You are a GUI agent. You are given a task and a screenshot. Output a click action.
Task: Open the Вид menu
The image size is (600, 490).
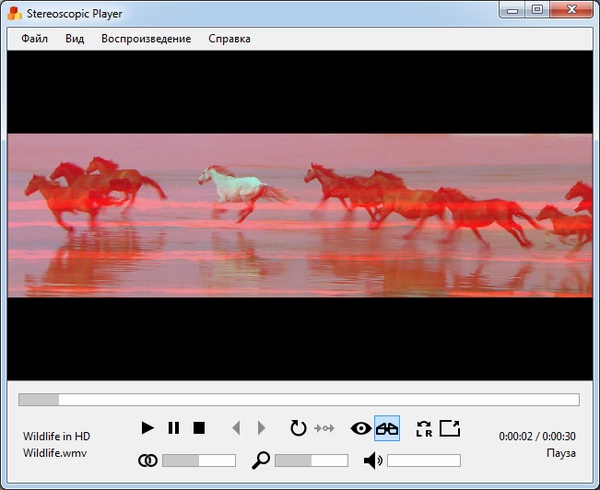(x=75, y=39)
